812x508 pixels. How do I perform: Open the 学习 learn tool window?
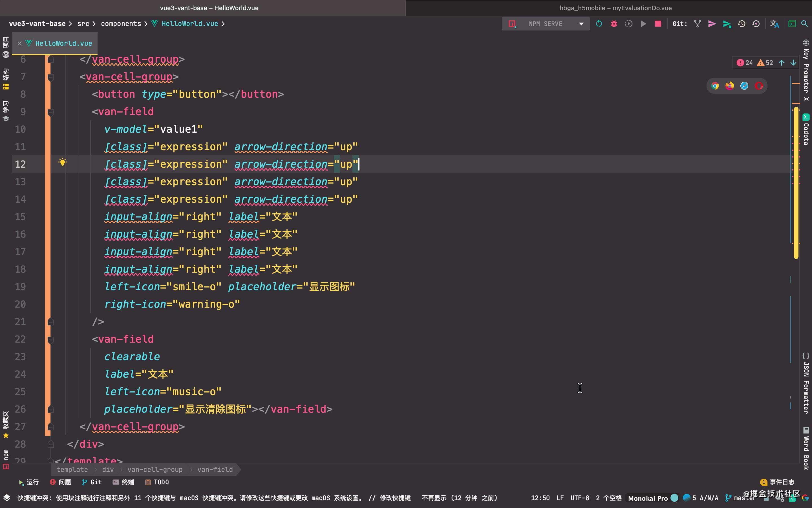(6, 111)
